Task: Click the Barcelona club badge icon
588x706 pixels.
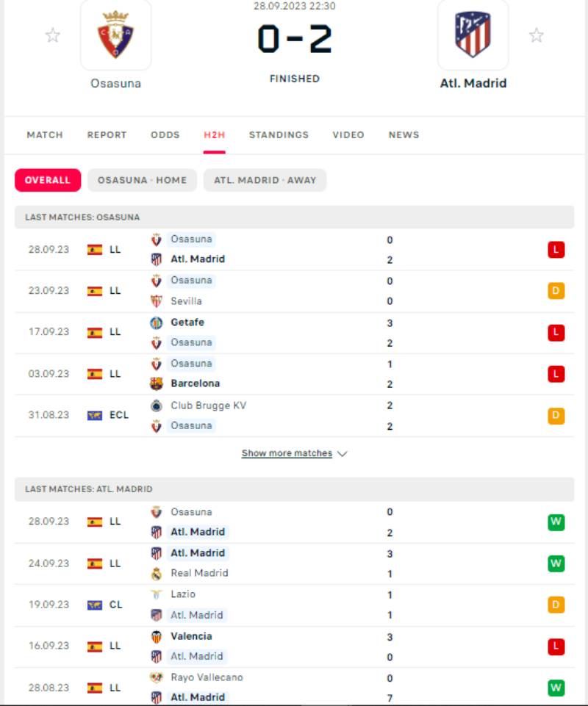Action: coord(156,383)
